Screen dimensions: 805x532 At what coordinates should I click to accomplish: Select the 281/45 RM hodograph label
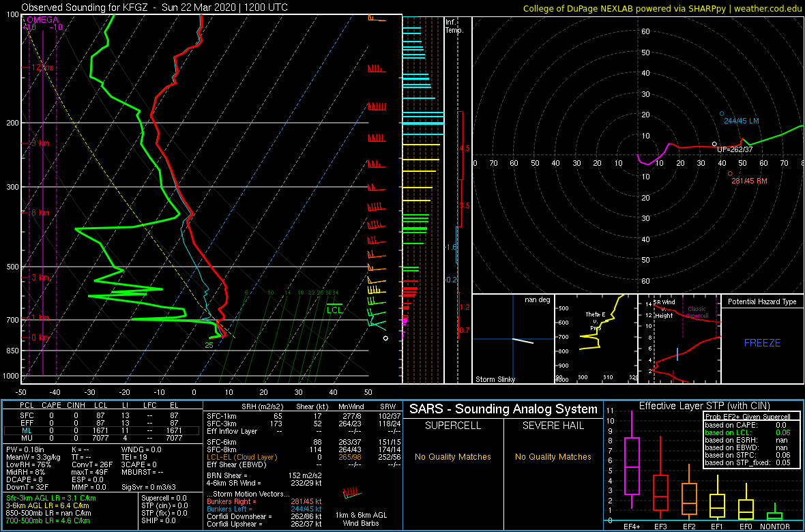click(x=748, y=181)
